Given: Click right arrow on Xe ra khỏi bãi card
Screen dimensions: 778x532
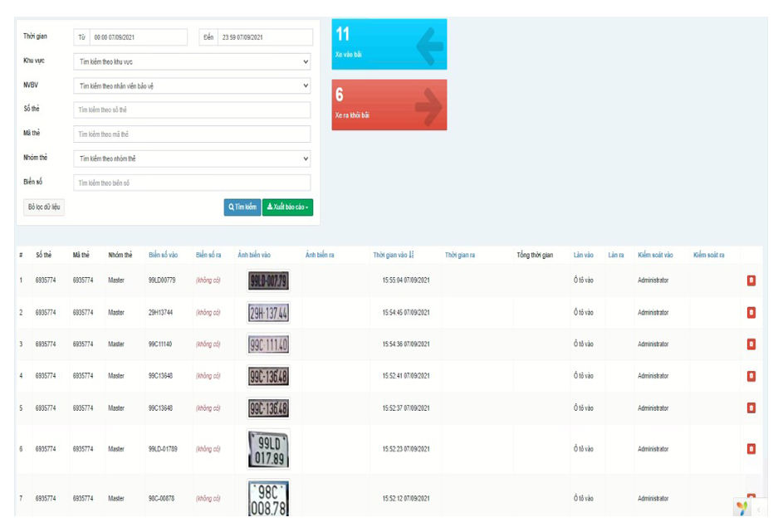Looking at the screenshot, I should [x=428, y=106].
